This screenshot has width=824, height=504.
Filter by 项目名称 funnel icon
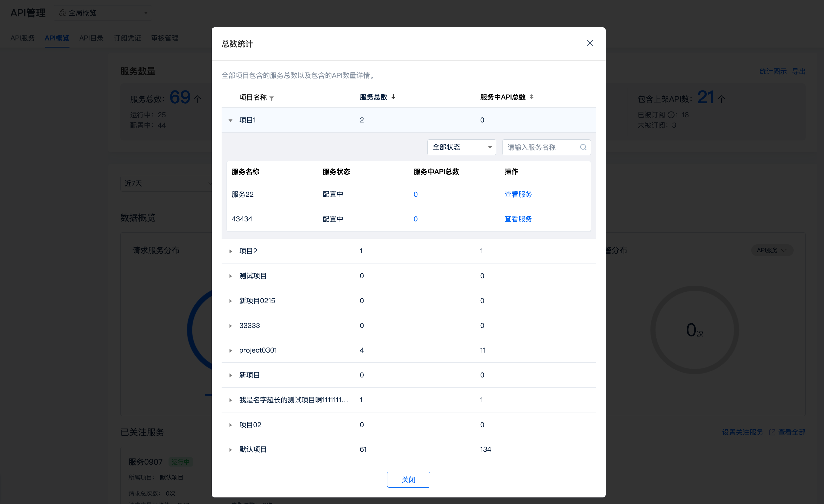tap(272, 98)
